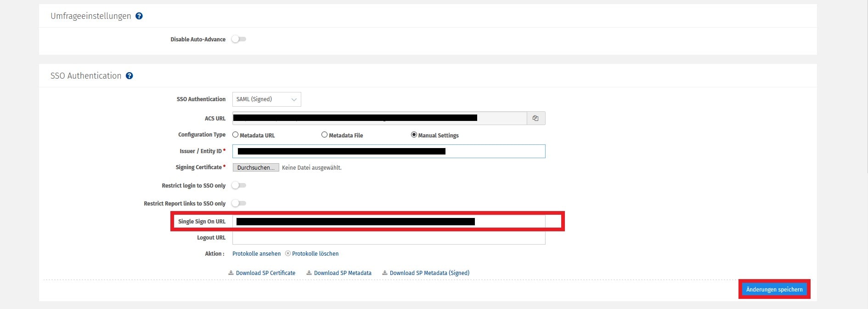Open help icon next to Umfrageeinstellungen

139,16
